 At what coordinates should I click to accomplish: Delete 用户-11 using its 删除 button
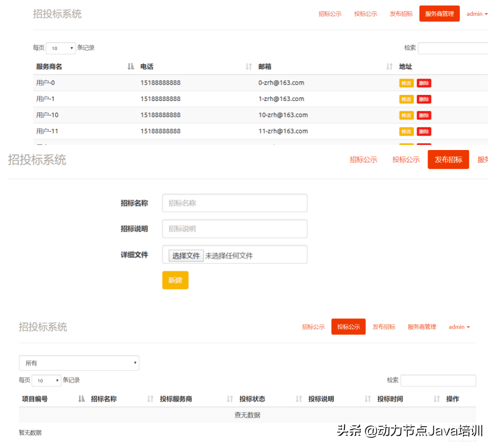click(x=424, y=131)
